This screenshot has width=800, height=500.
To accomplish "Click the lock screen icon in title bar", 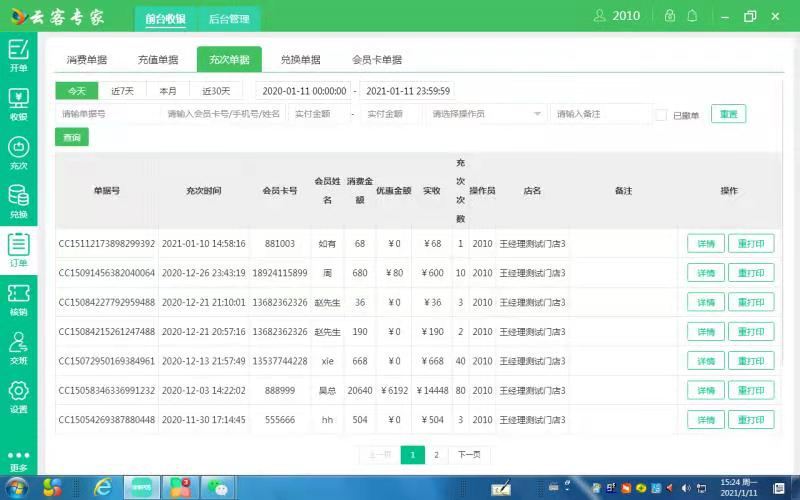I will (x=670, y=16).
